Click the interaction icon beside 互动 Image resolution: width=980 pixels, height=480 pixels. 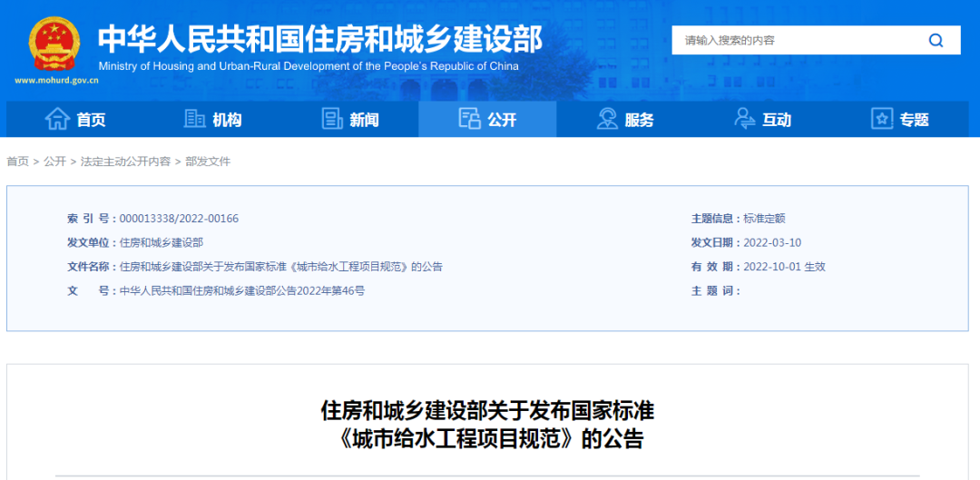pyautogui.click(x=745, y=119)
